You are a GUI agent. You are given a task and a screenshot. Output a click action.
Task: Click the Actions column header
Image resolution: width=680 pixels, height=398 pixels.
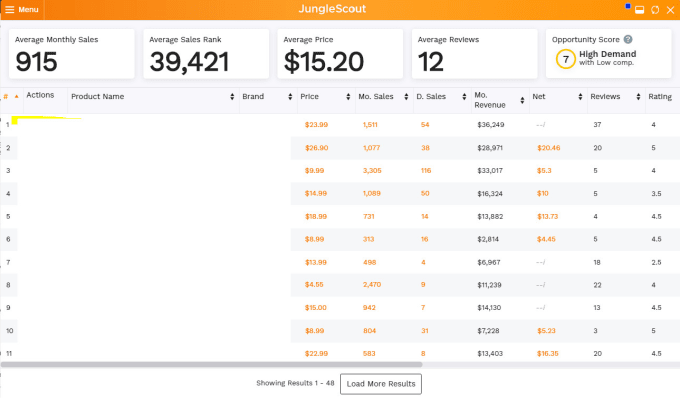40,95
